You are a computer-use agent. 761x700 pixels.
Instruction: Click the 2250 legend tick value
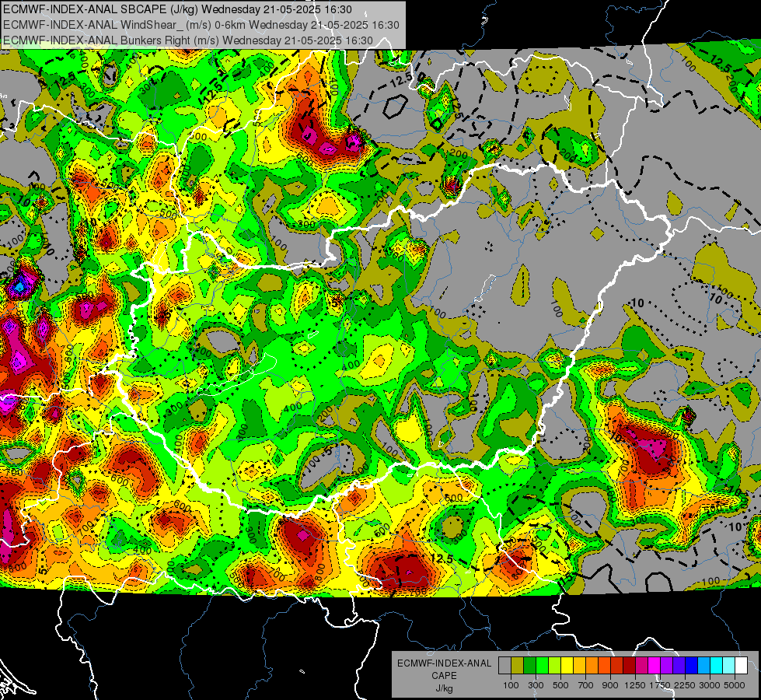click(684, 685)
